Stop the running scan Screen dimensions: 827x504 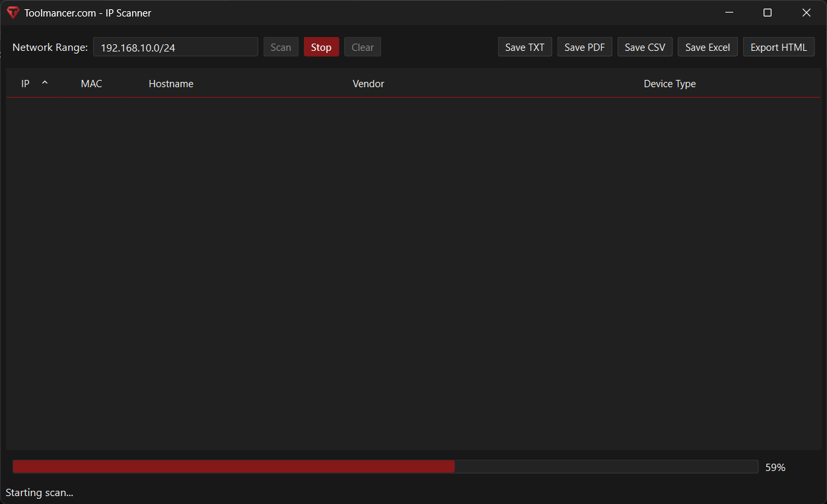(x=321, y=47)
